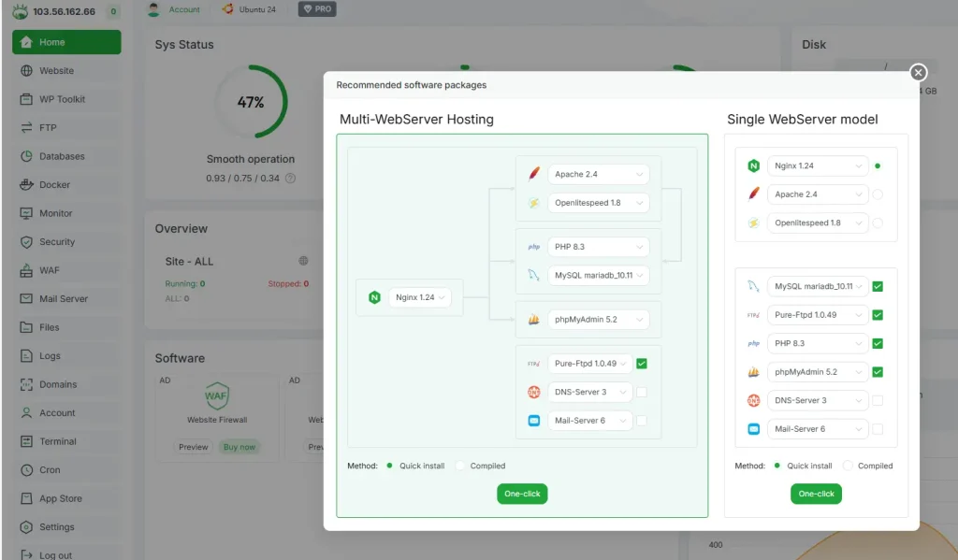Image resolution: width=958 pixels, height=560 pixels.
Task: Click the Log out icon
Action: point(26,554)
